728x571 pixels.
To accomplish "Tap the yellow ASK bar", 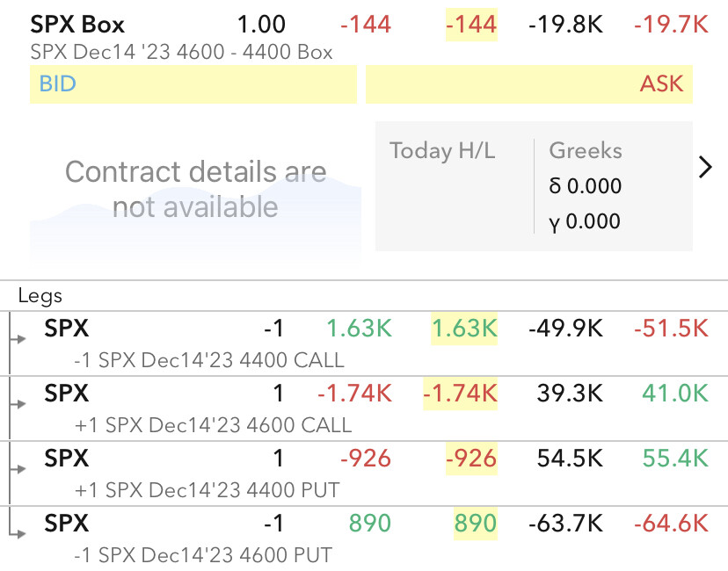I will [528, 84].
